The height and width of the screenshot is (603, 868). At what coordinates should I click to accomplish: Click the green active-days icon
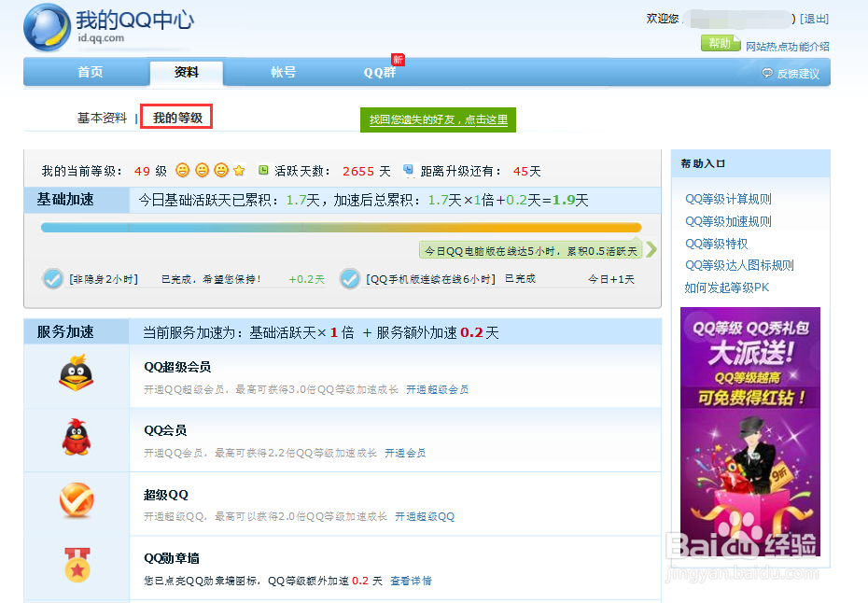263,170
